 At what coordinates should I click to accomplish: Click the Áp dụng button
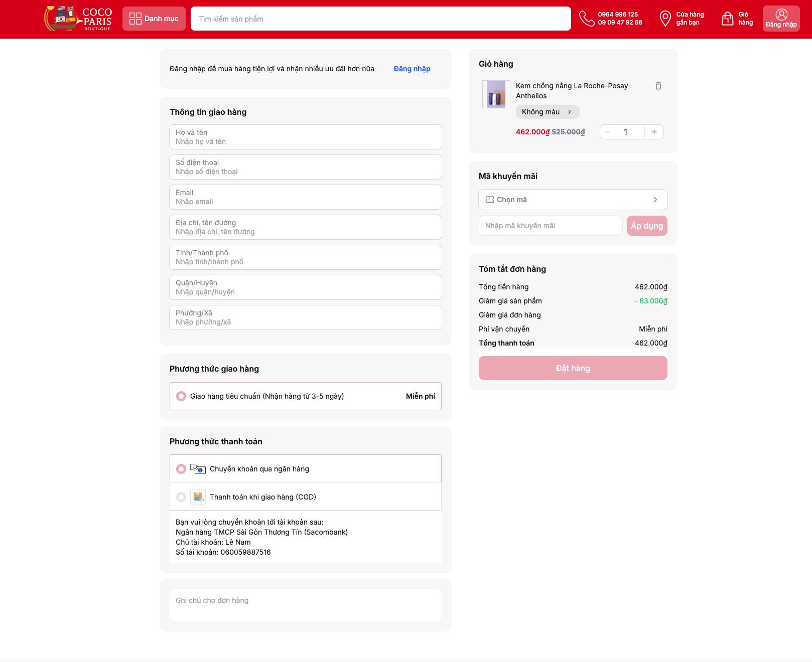(647, 226)
